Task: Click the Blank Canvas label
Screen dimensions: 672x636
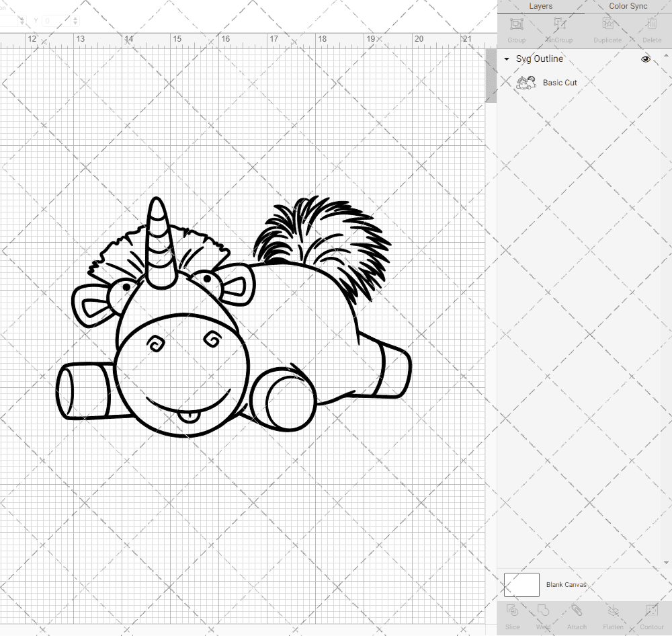Action: (x=566, y=584)
